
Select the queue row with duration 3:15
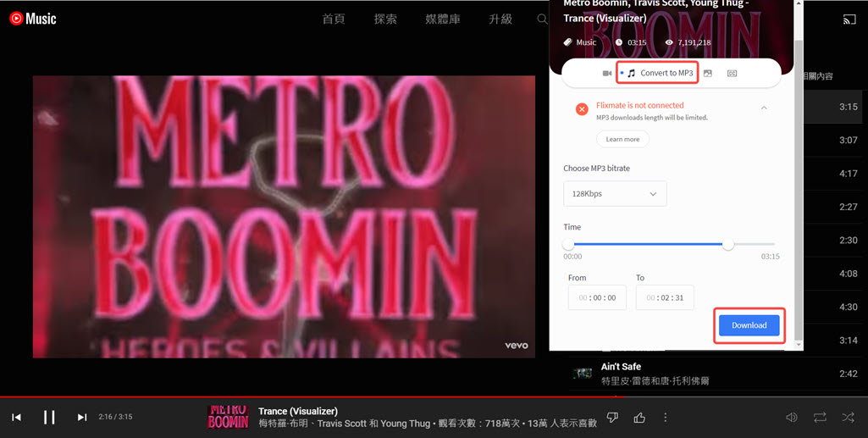(832, 106)
